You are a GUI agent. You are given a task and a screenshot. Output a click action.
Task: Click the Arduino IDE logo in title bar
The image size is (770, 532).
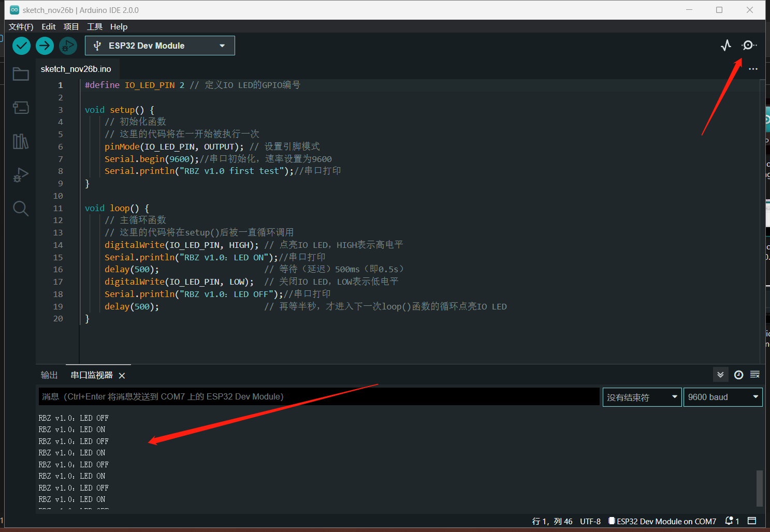[x=14, y=10]
